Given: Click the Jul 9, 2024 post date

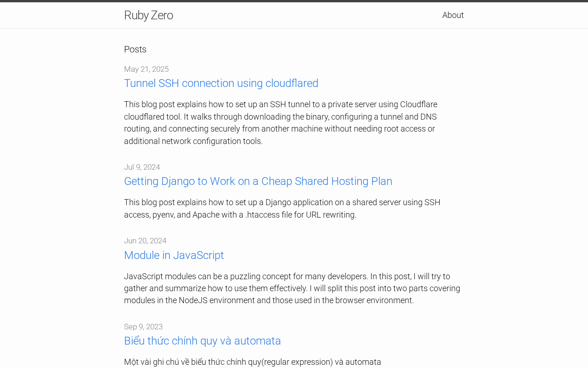Looking at the screenshot, I should [142, 167].
